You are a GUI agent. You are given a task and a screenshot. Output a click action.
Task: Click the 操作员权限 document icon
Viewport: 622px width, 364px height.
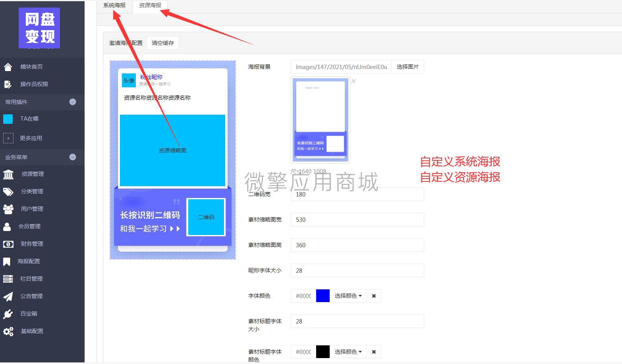(8, 84)
